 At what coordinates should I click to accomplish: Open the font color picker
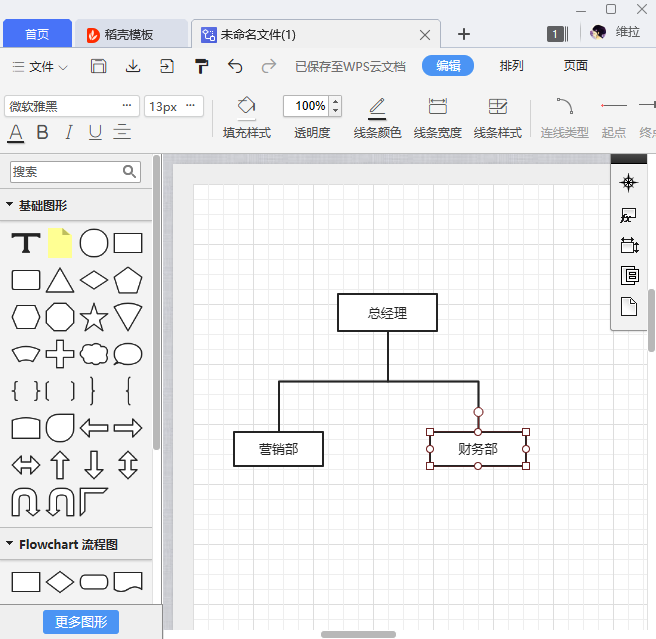16,133
